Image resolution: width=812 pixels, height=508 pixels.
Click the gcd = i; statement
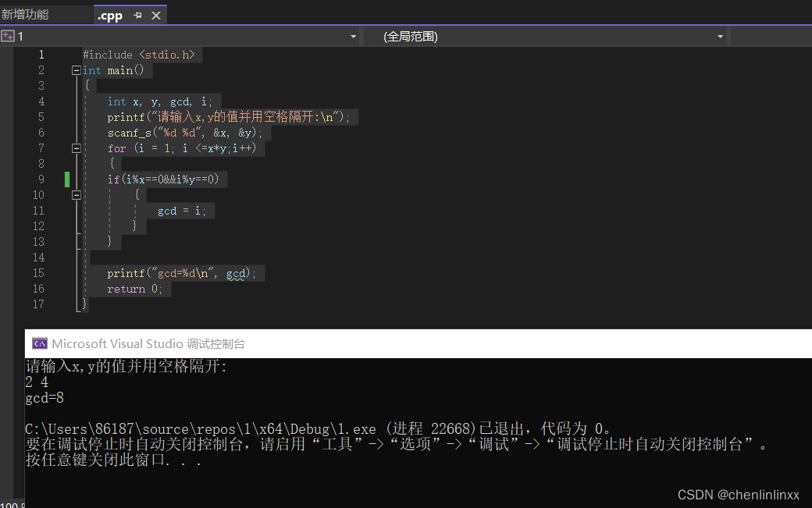pyautogui.click(x=181, y=211)
